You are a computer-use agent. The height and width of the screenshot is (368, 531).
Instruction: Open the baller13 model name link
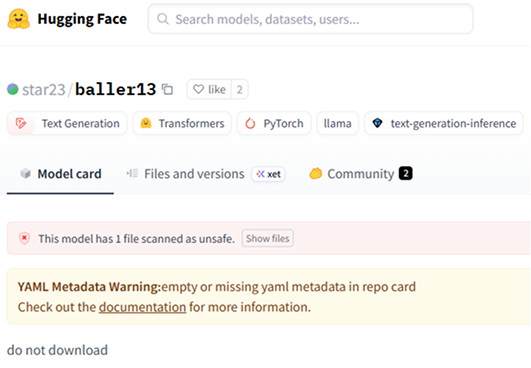[115, 89]
